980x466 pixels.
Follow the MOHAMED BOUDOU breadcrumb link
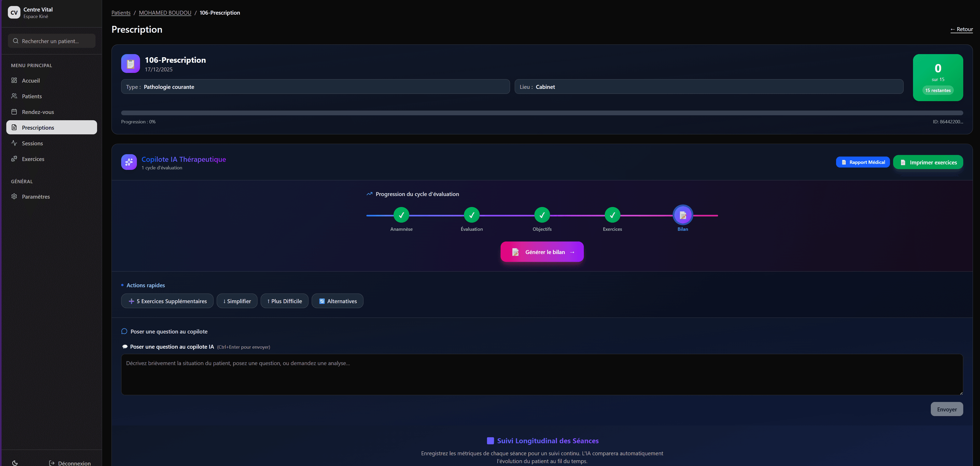tap(165, 13)
